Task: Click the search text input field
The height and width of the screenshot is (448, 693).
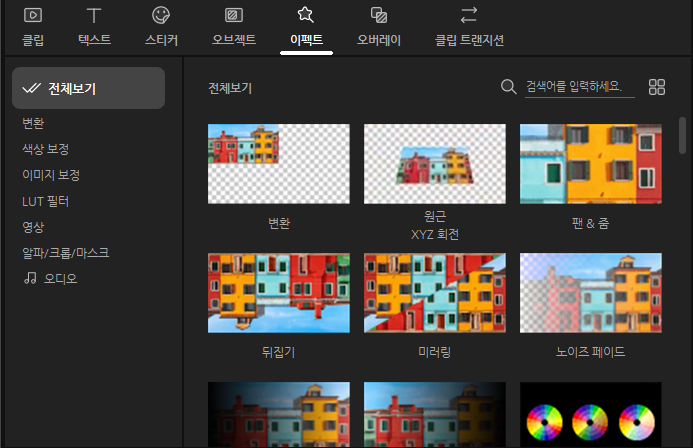Action: pyautogui.click(x=580, y=87)
